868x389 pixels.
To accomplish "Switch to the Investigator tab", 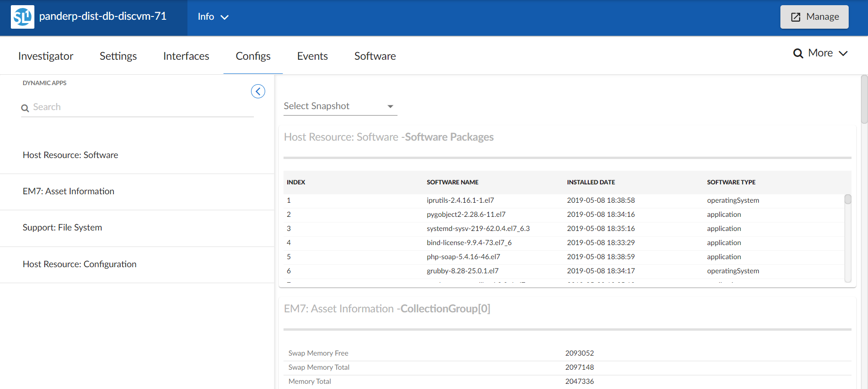I will coord(46,56).
